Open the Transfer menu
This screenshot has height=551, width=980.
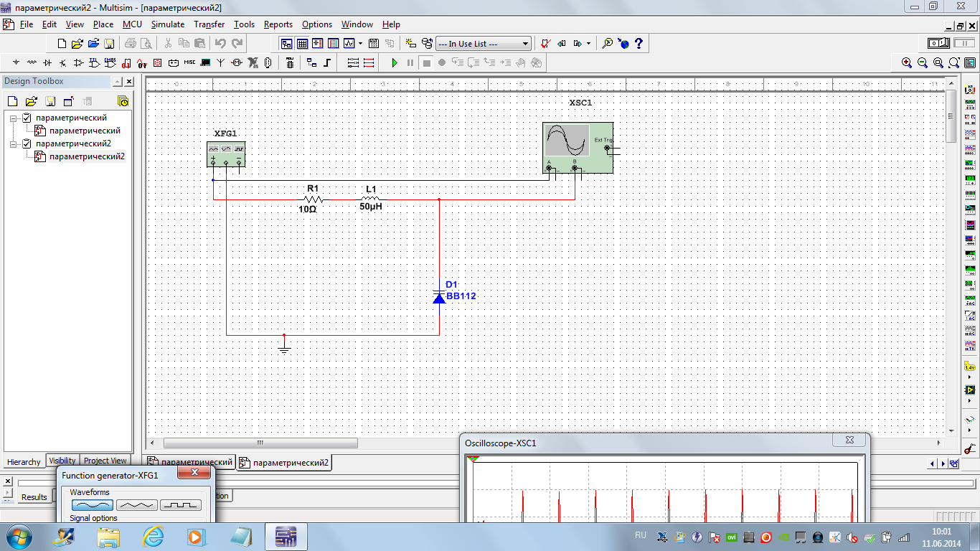coord(209,24)
